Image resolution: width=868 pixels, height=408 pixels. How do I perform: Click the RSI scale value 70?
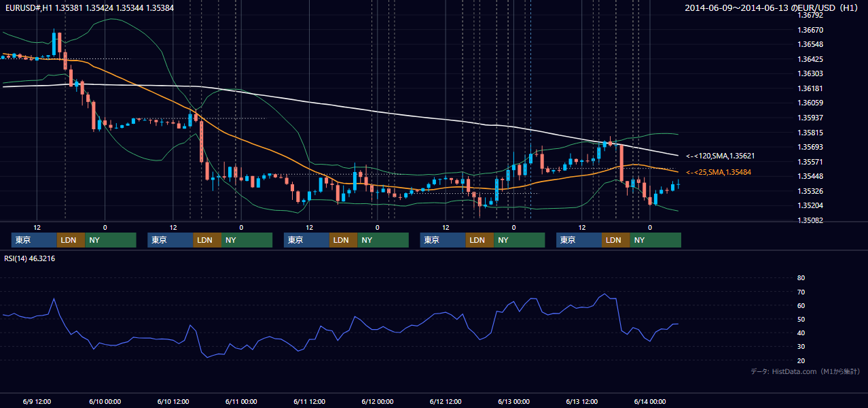(801, 292)
